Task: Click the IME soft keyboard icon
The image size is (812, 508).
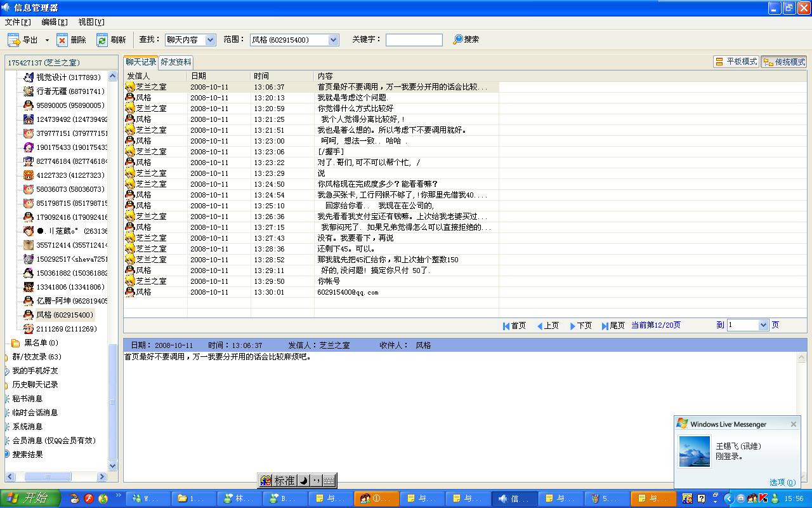Action: point(329,481)
